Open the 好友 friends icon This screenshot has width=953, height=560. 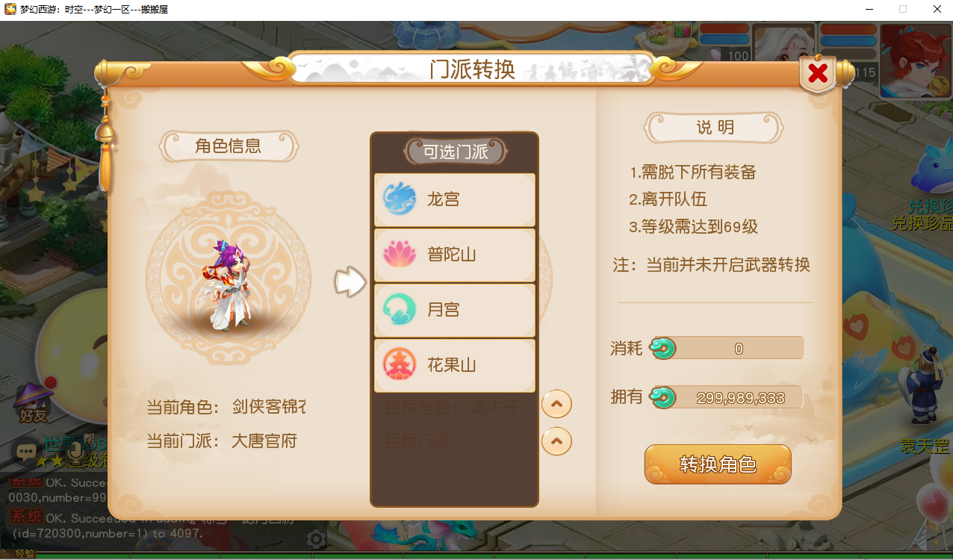34,402
